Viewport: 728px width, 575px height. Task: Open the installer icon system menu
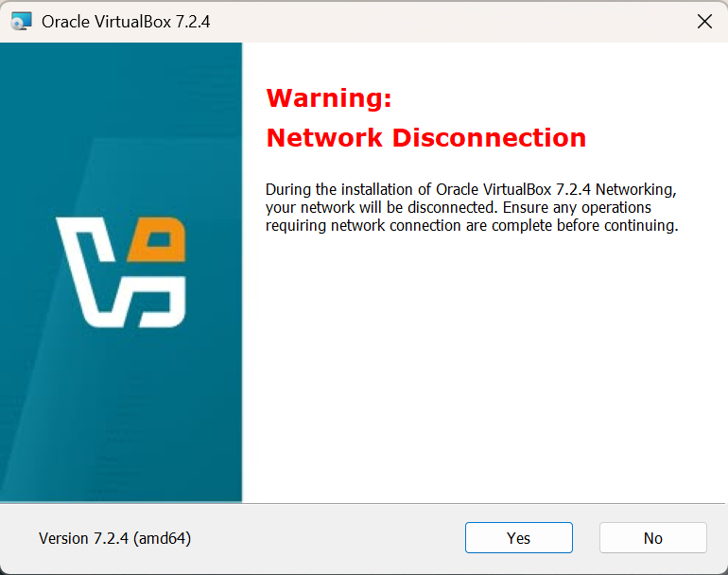click(x=22, y=22)
